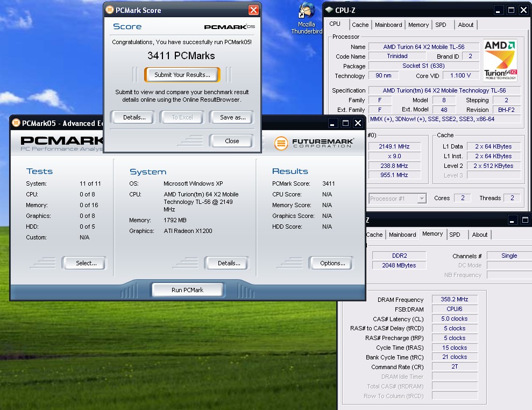Image resolution: width=532 pixels, height=410 pixels.
Task: Click the Graphics value ATI Radeon X1200
Action: (x=188, y=231)
